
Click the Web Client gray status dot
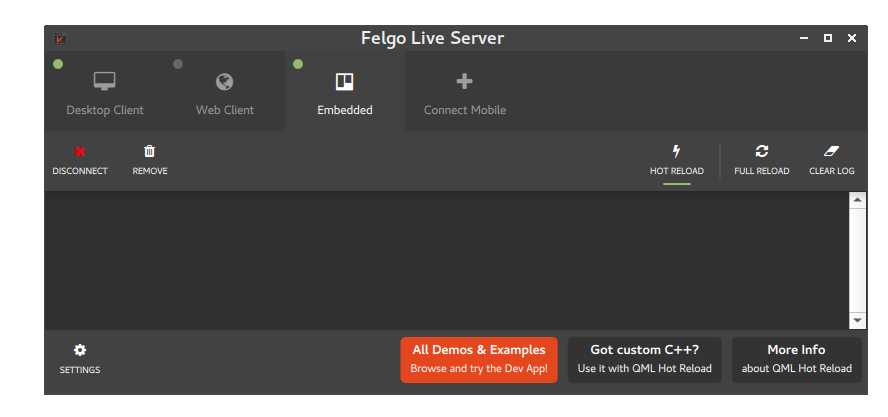[178, 64]
